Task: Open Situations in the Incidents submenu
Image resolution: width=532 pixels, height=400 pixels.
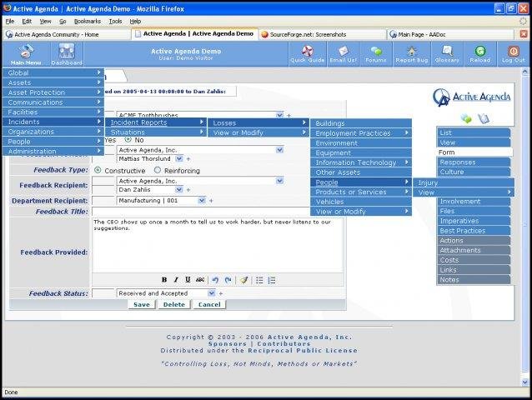Action: click(x=155, y=132)
